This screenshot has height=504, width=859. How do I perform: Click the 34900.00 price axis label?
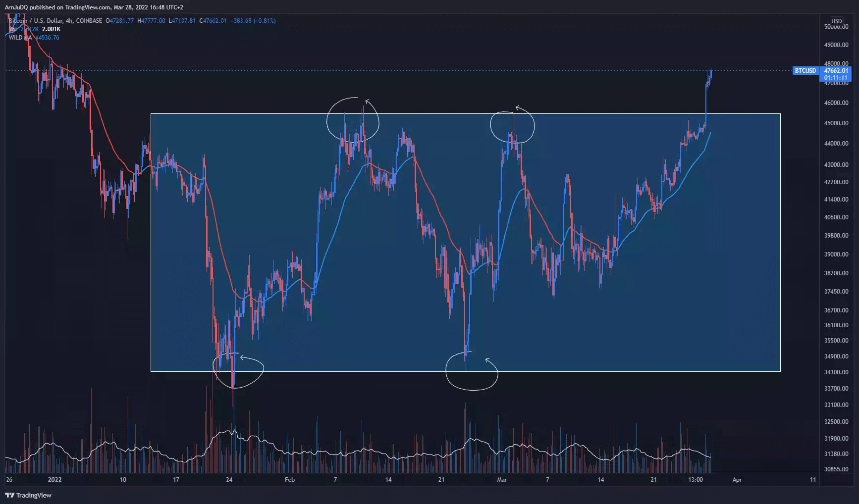tap(836, 356)
